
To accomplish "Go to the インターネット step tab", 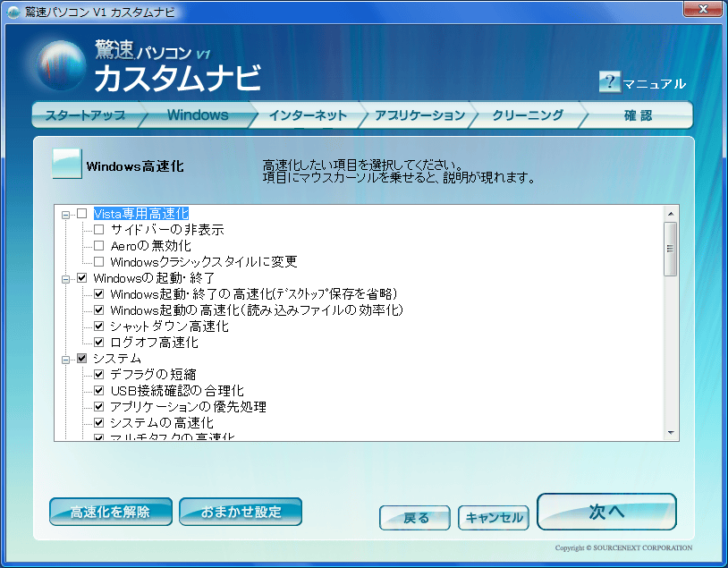I will pos(309,114).
